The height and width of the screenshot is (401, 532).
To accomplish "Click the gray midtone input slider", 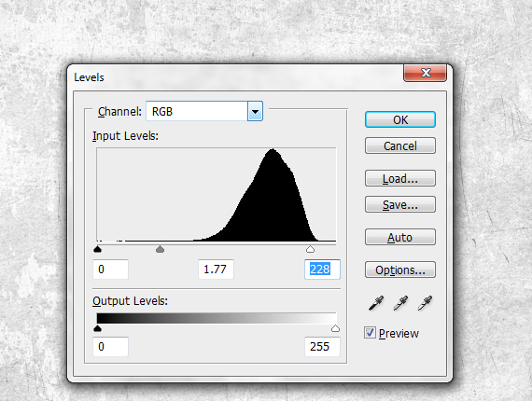I will [x=160, y=250].
